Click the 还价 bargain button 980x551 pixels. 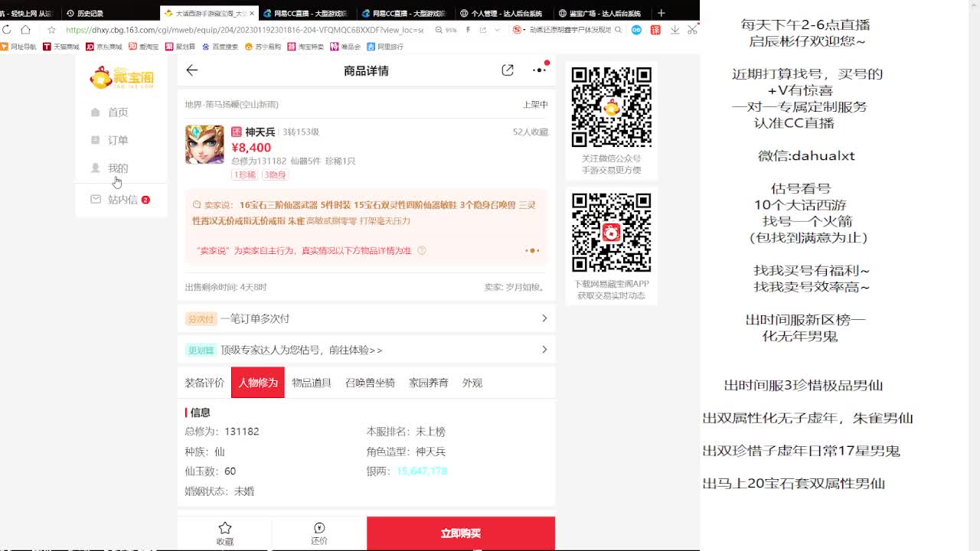coord(319,533)
